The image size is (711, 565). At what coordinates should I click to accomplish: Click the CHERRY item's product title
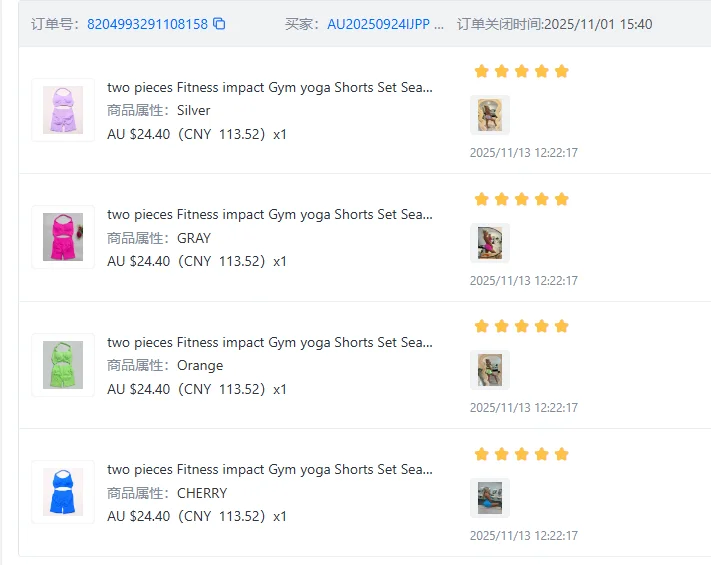(270, 469)
